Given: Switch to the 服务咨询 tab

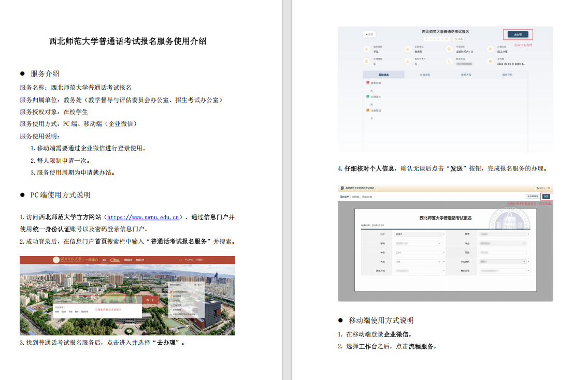Looking at the screenshot, I should 466,75.
